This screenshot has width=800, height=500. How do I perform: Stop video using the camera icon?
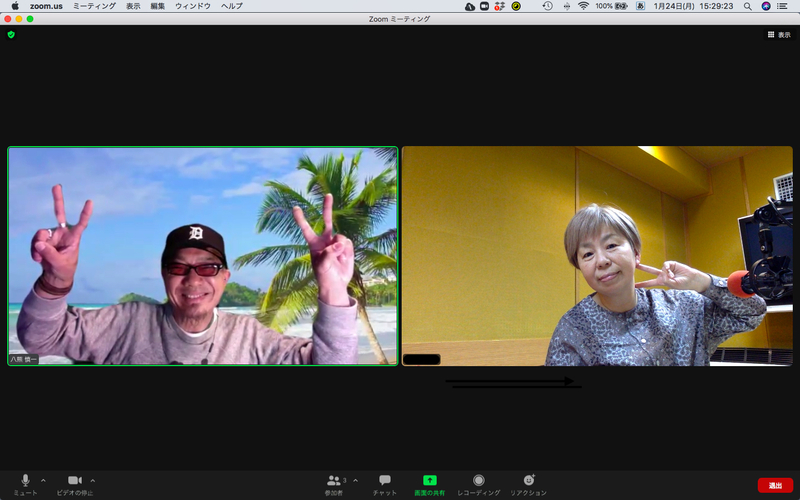[74, 481]
